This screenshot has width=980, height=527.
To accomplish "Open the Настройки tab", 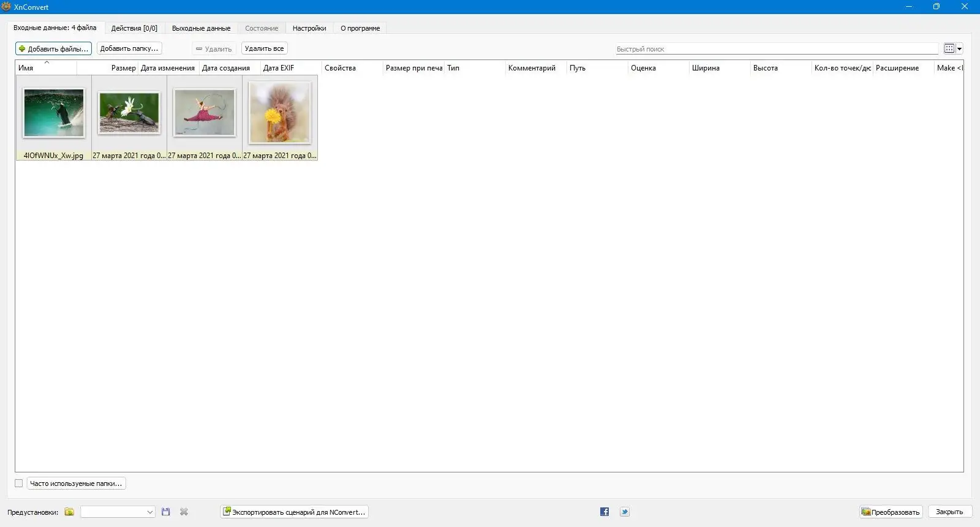I will click(309, 28).
